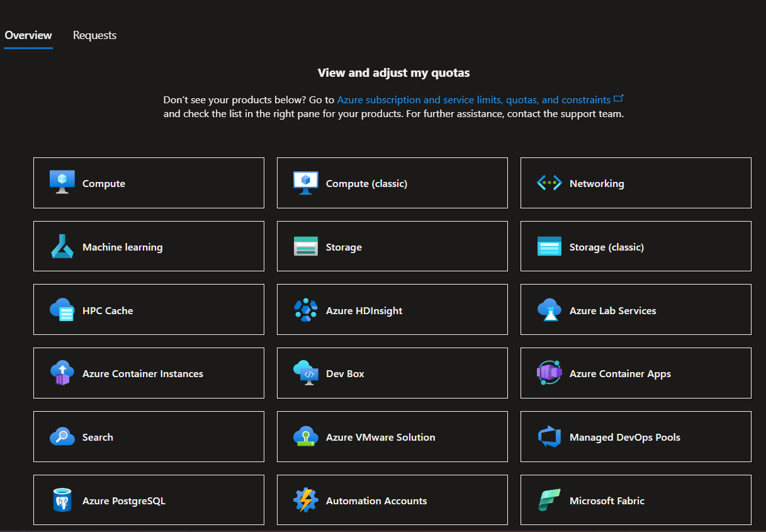Click the Search magnifier cloud icon

[x=62, y=436]
